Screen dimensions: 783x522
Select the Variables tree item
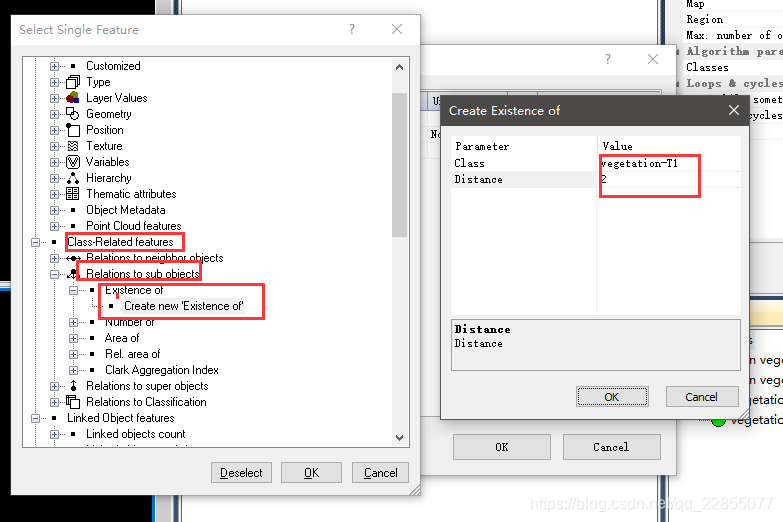pyautogui.click(x=107, y=162)
